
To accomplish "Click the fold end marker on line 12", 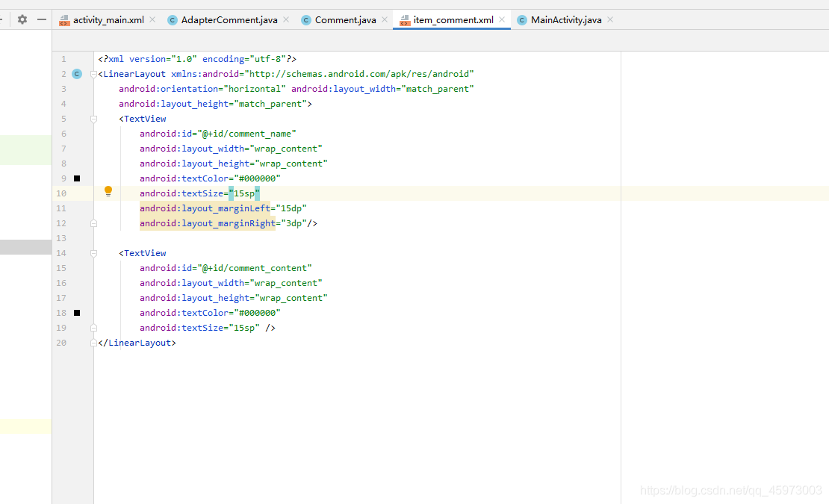I will (x=93, y=223).
